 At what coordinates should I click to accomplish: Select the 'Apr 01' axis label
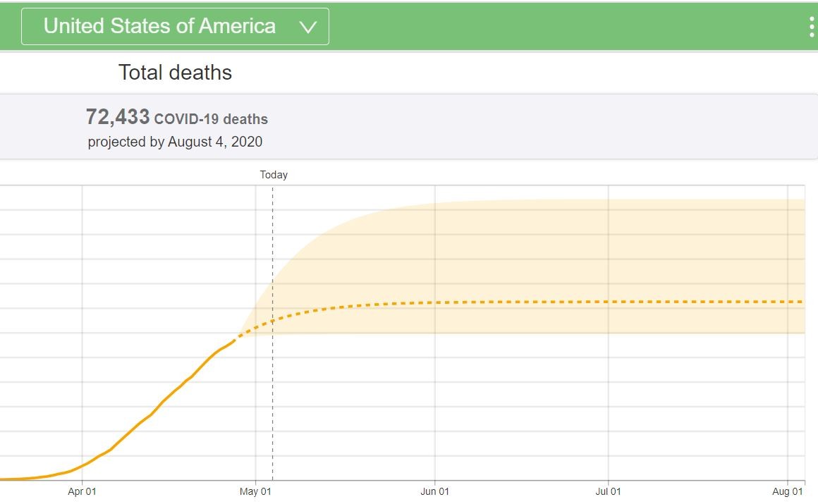click(82, 491)
